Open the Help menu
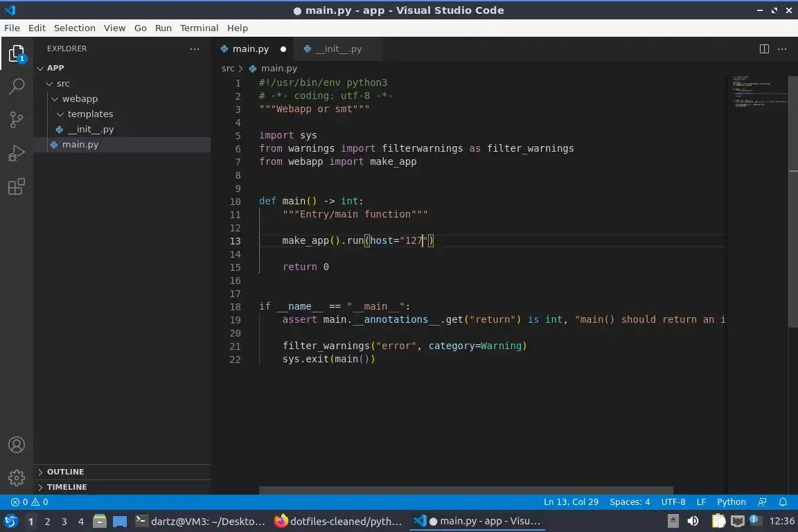The image size is (798, 532). pos(237,28)
